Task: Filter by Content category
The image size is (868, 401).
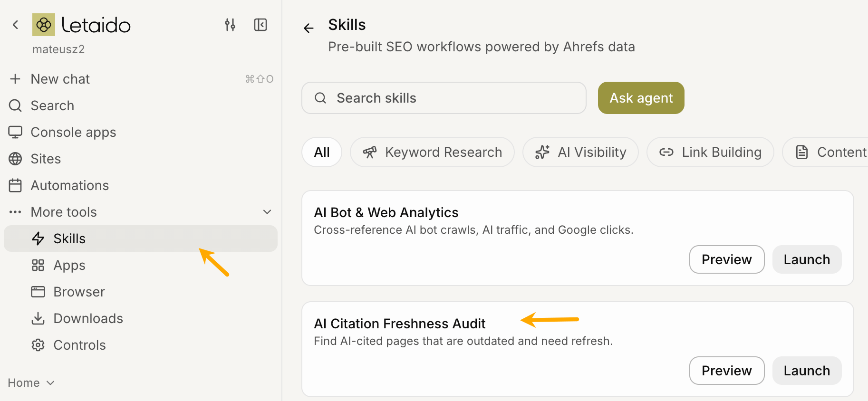Action: pos(825,152)
